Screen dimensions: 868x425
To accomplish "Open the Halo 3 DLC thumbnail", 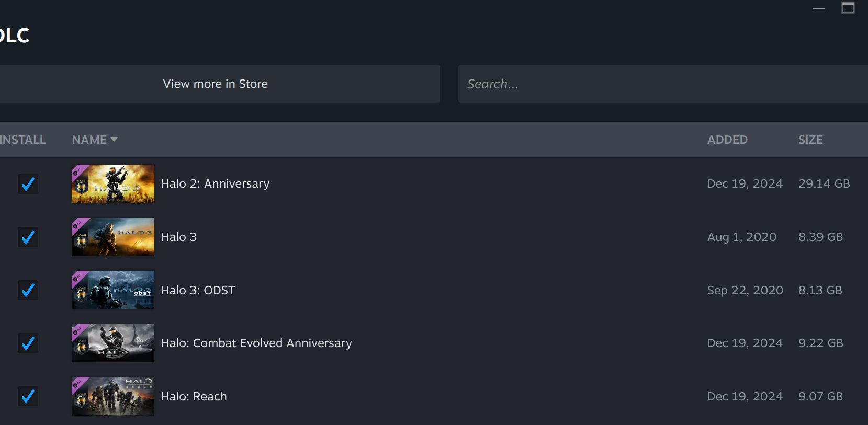I will pos(113,237).
